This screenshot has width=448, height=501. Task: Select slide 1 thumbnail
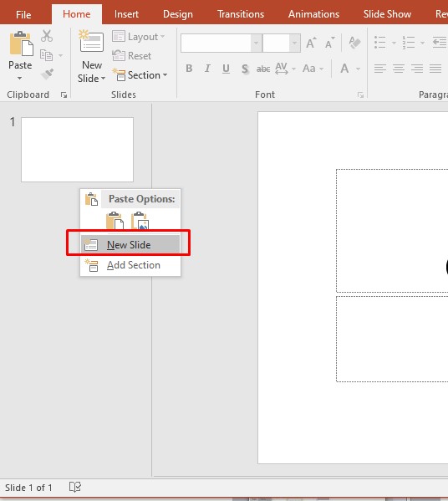click(x=77, y=150)
